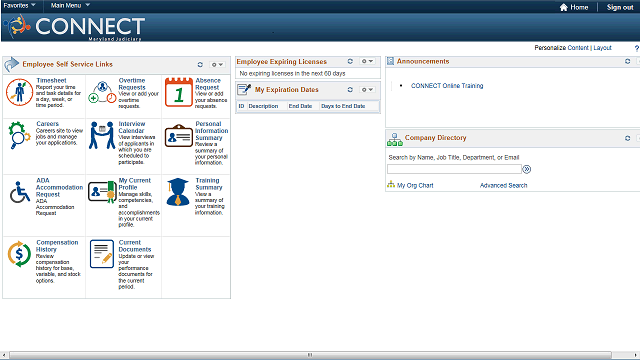640x360 pixels.
Task: Open the Training Summary graduate icon
Action: [x=178, y=192]
